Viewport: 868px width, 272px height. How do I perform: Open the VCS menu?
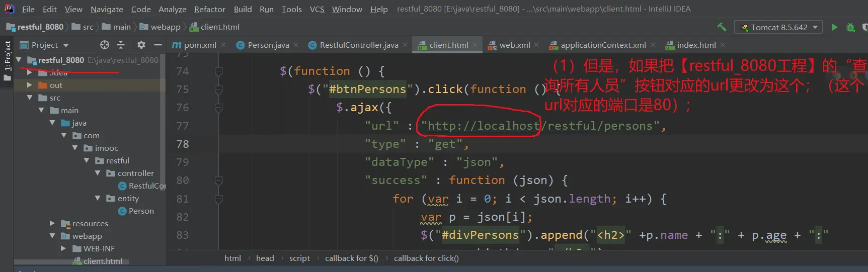pos(317,9)
